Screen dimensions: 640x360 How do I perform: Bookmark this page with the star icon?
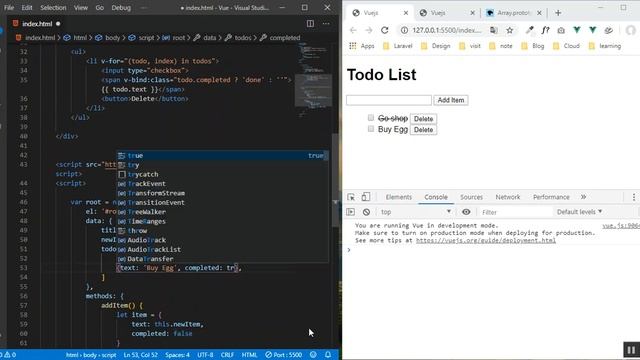[509, 30]
